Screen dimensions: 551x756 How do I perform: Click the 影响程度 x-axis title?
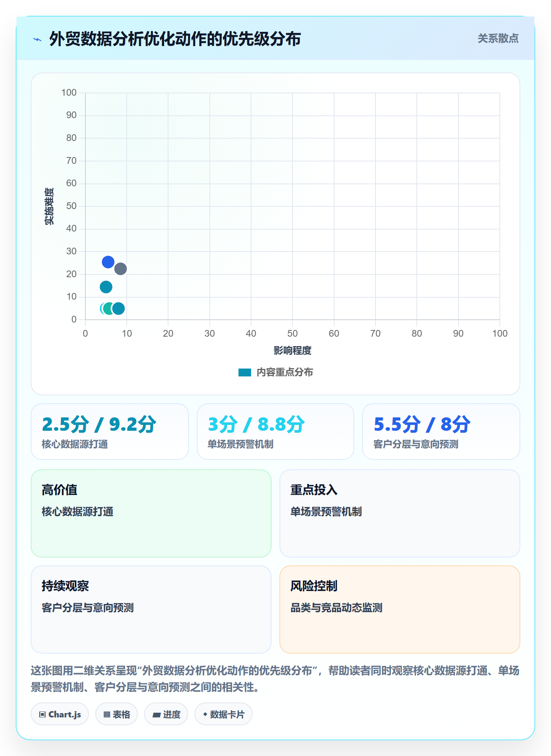pyautogui.click(x=292, y=350)
